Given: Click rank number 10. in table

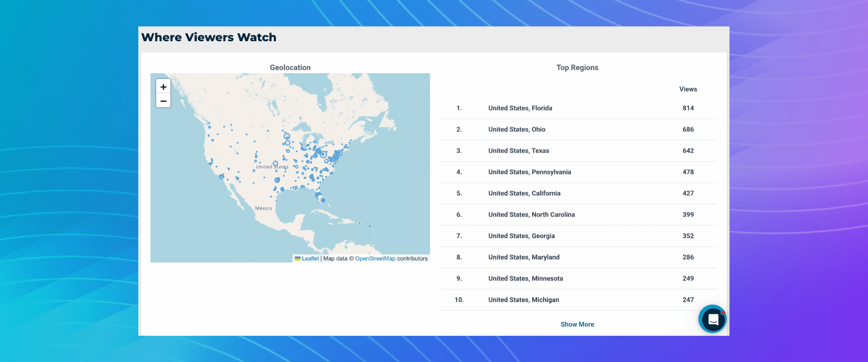Looking at the screenshot, I should point(459,300).
